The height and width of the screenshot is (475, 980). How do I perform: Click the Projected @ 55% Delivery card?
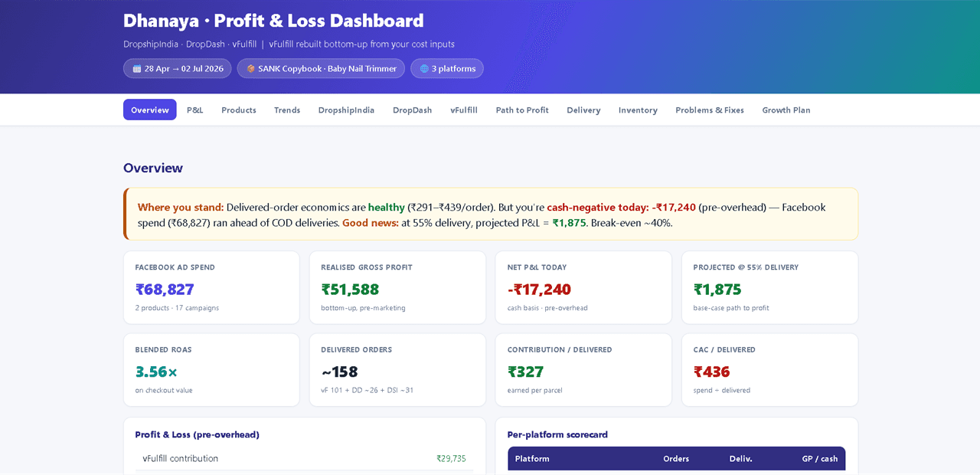[x=769, y=287]
